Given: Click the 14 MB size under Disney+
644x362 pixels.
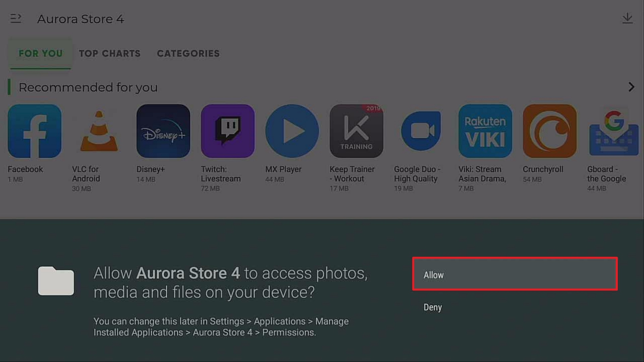Looking at the screenshot, I should [146, 179].
